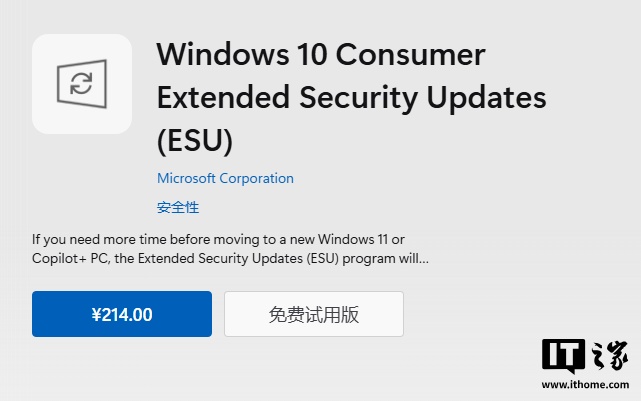Click the word "Consumer" in the title
The image size is (641, 401).
tap(412, 53)
